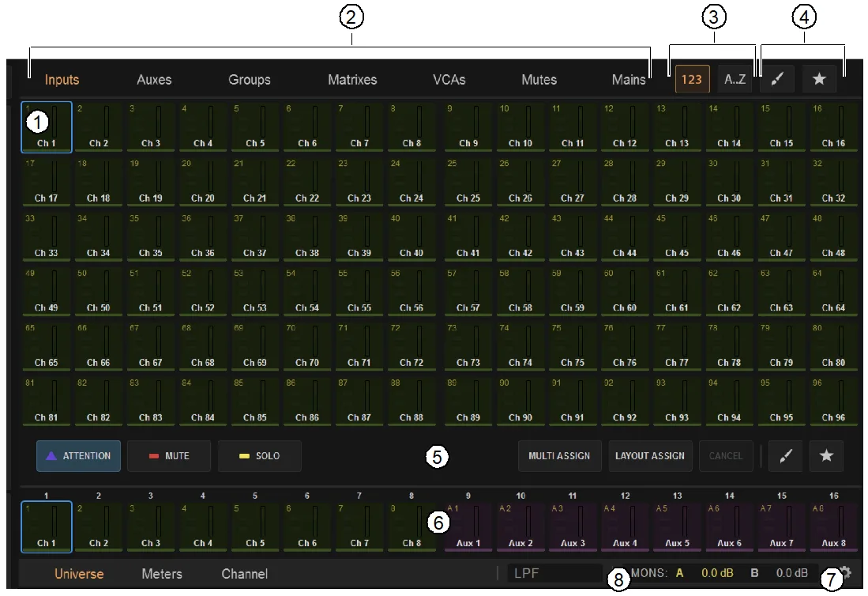Image resolution: width=868 pixels, height=596 pixels.
Task: Select Ch 3 in the layout strip
Action: (151, 526)
